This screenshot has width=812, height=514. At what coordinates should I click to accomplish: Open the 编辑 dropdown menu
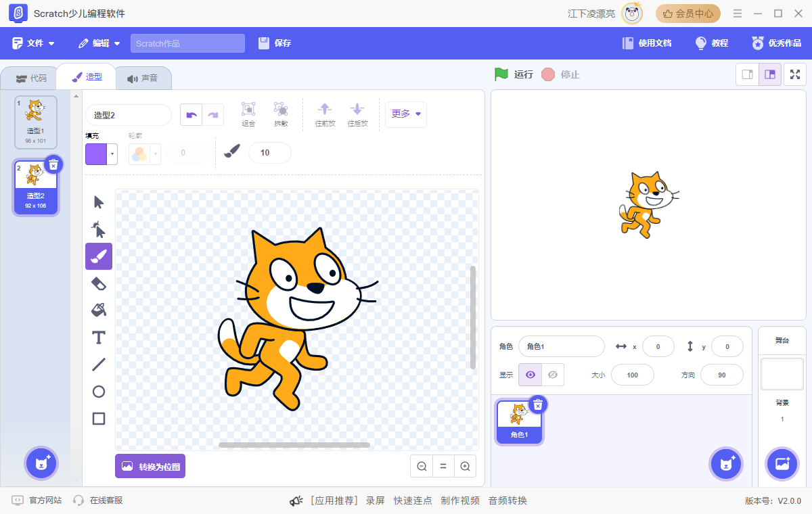(99, 43)
